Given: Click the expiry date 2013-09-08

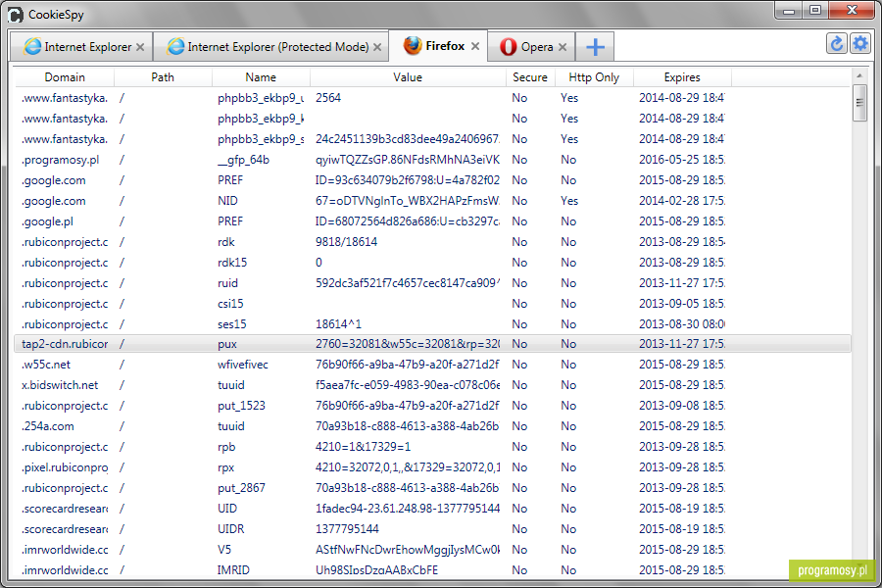Looking at the screenshot, I should (x=682, y=406).
